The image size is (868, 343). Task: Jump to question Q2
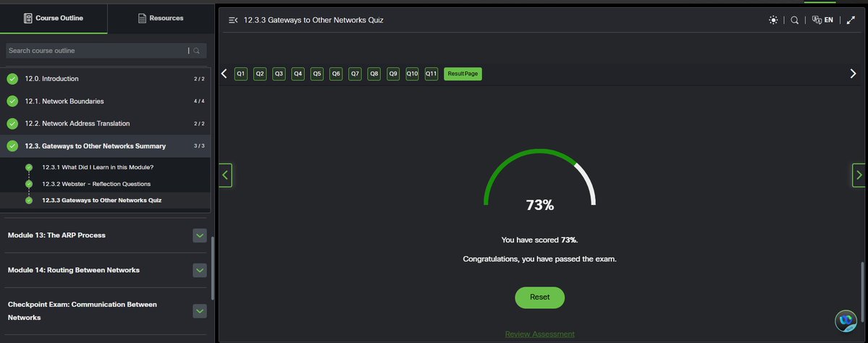click(260, 74)
